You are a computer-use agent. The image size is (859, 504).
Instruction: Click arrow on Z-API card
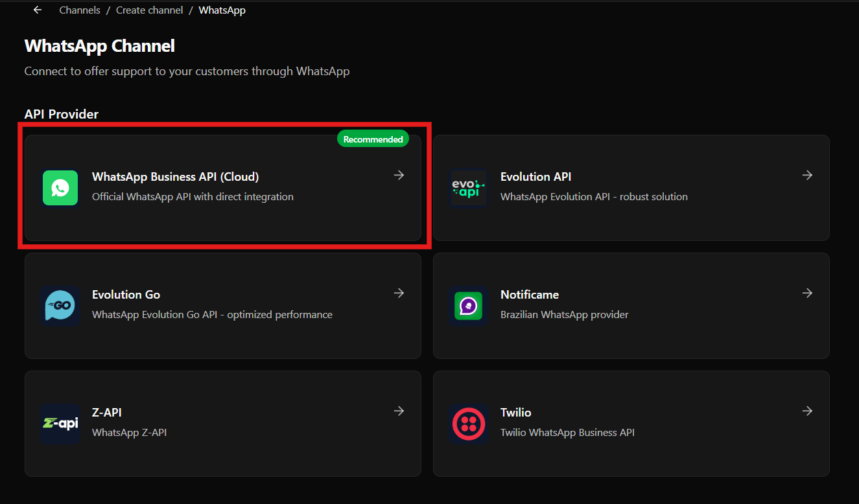tap(399, 411)
